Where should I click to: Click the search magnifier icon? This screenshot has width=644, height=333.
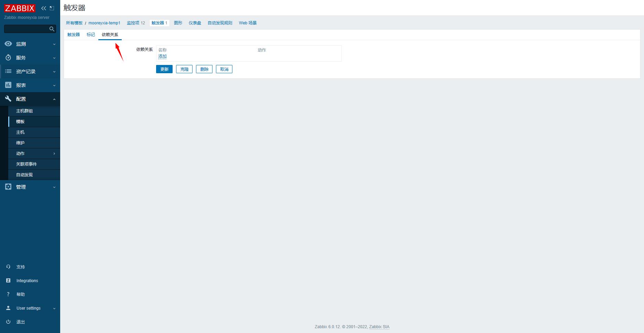click(52, 29)
